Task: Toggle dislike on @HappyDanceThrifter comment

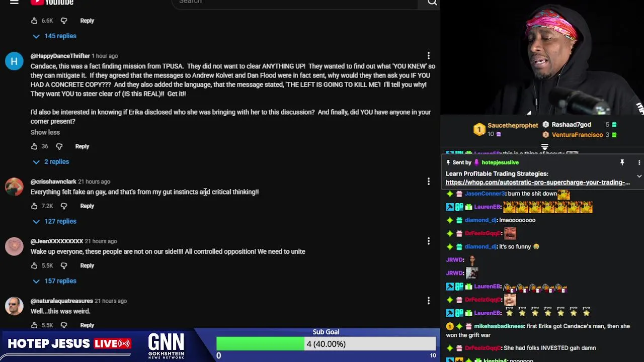Action: click(x=59, y=146)
